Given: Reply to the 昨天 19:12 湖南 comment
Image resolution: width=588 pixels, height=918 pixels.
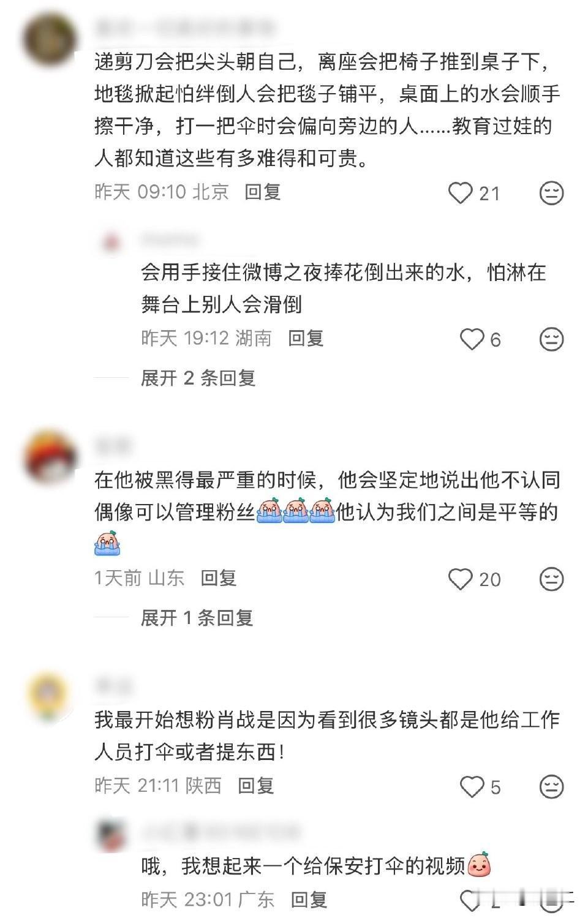Looking at the screenshot, I should [x=306, y=338].
